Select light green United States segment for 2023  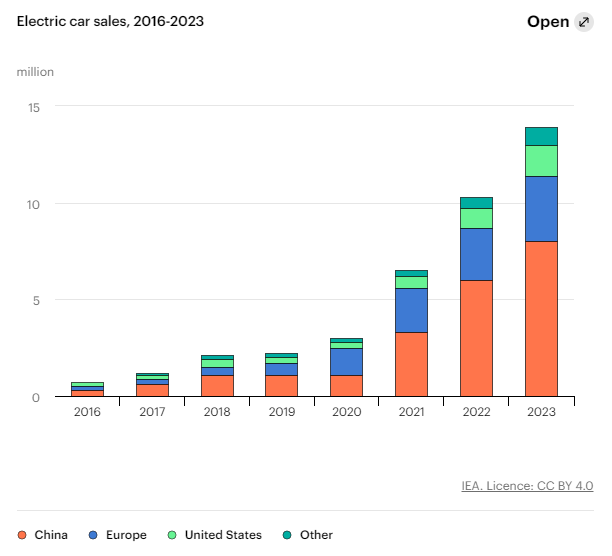tap(541, 160)
